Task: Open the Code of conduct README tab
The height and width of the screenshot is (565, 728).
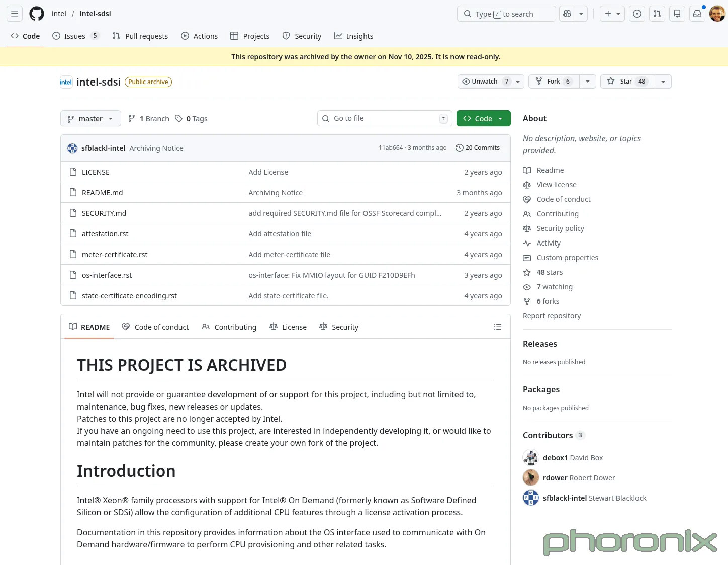Action: click(155, 327)
